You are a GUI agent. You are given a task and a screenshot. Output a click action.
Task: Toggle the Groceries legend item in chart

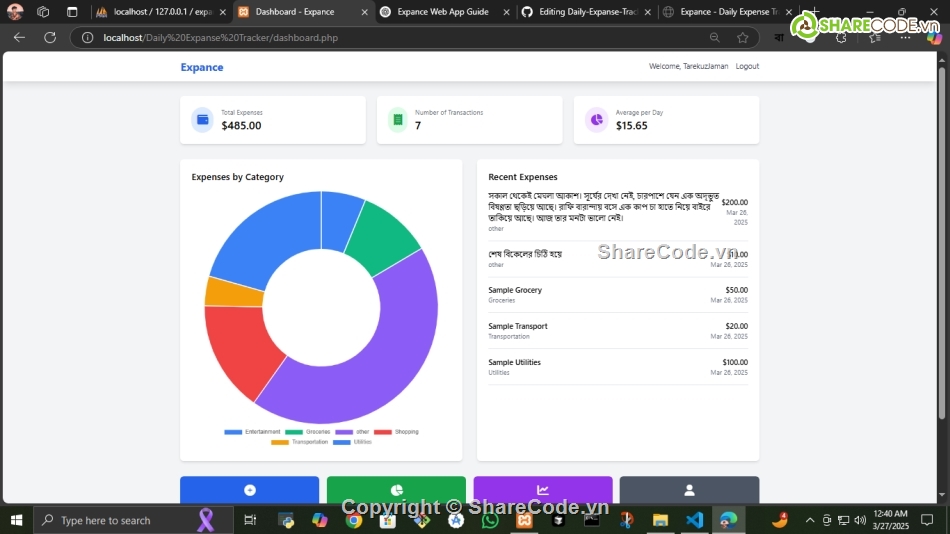point(308,432)
